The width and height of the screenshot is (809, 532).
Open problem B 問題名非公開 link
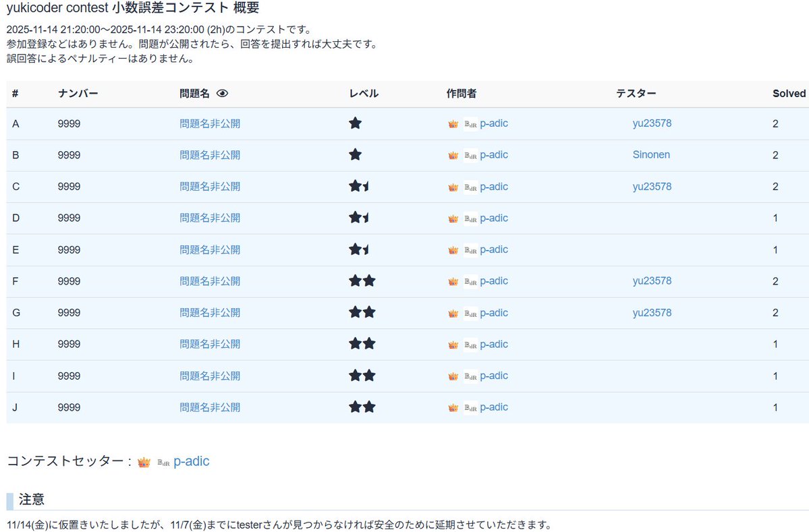(209, 155)
